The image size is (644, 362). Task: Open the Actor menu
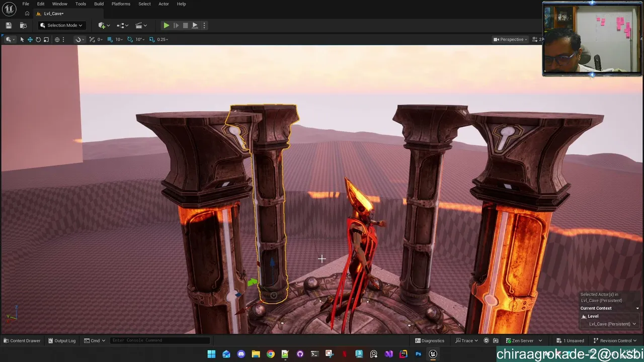pos(164,4)
